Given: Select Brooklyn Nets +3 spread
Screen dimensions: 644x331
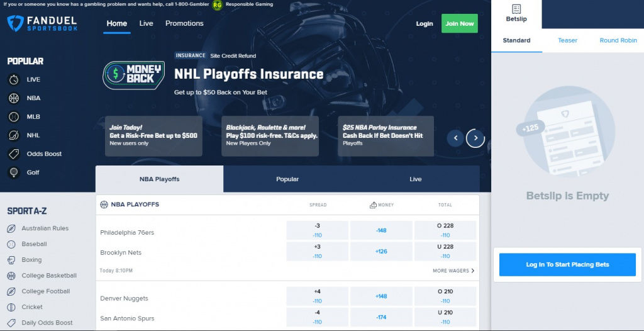Looking at the screenshot, I should (x=317, y=251).
